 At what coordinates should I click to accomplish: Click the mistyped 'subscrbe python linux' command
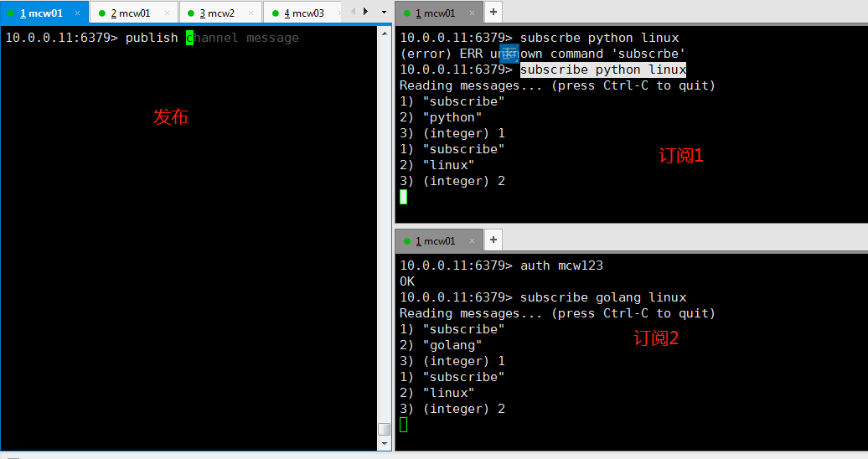[x=600, y=38]
